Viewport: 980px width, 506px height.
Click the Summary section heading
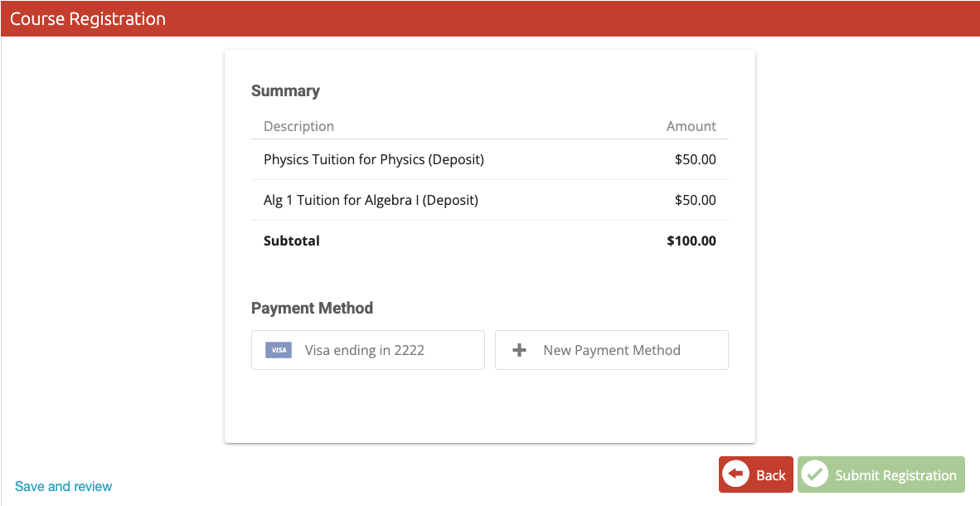tap(285, 90)
